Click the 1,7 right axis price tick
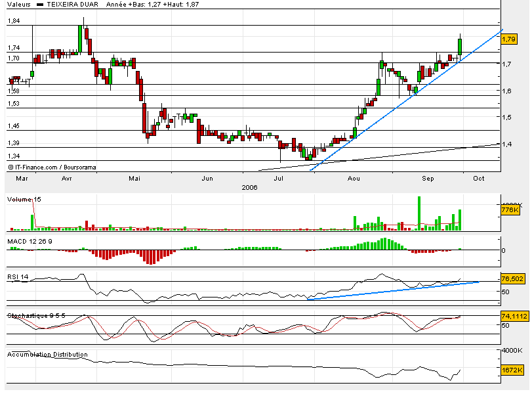The height and width of the screenshot is (396, 532). click(507, 64)
